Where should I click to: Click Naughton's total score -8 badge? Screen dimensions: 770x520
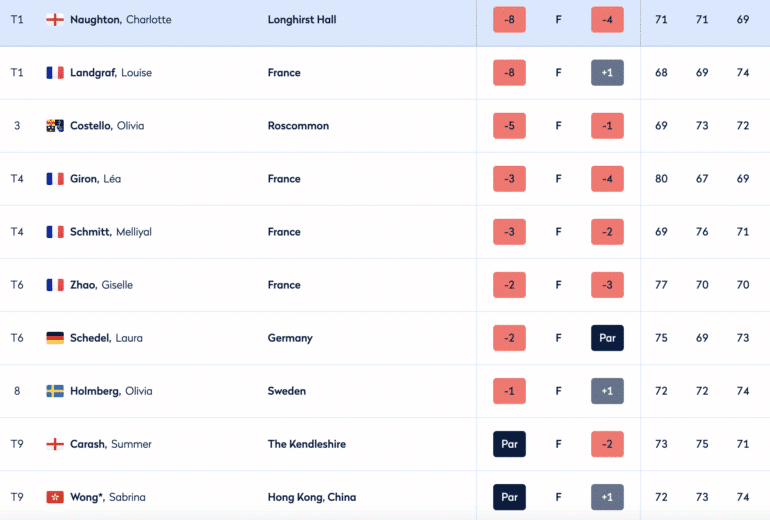509,20
